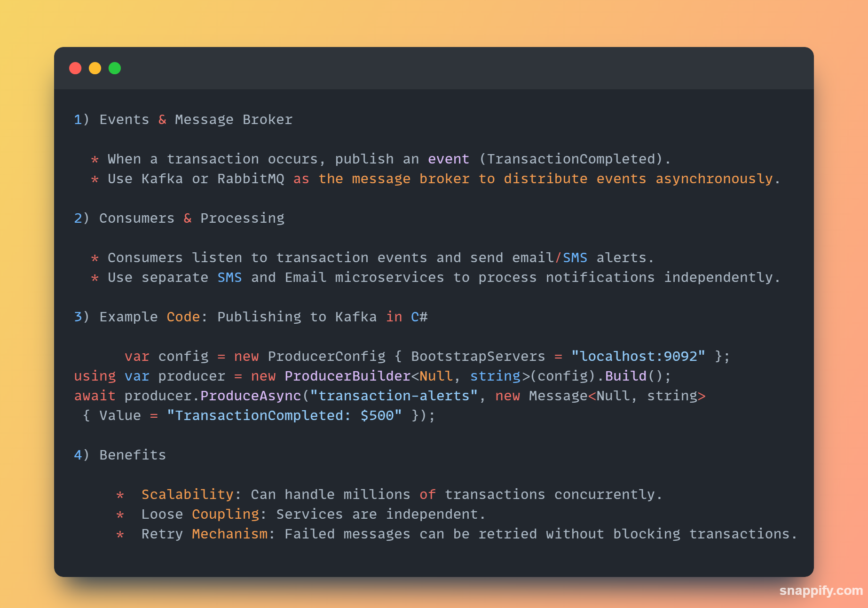
Task: Click the word 'RabbitMQ'
Action: [x=251, y=179]
